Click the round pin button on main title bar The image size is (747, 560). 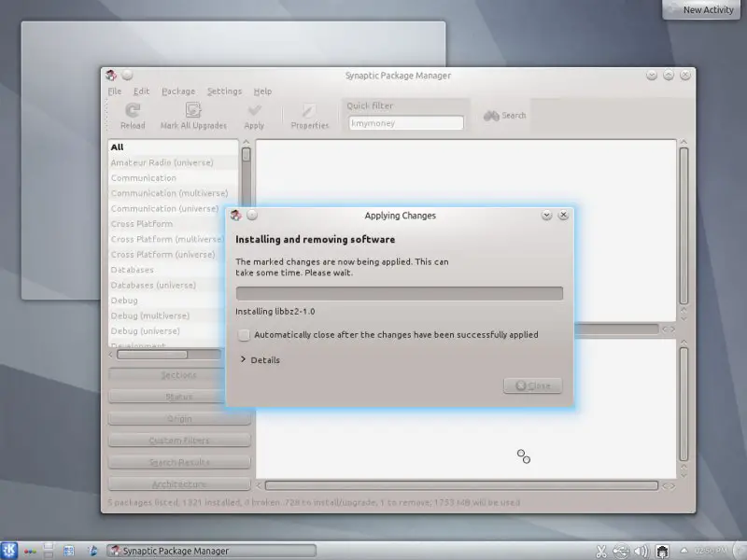(127, 75)
